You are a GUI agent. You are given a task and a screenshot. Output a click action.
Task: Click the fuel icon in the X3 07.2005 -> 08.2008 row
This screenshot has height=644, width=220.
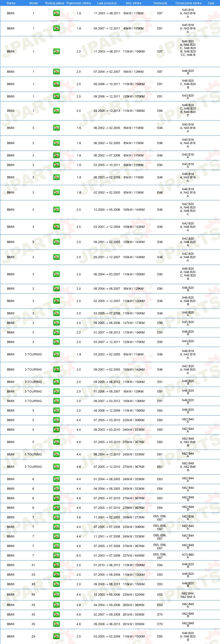point(56,574)
